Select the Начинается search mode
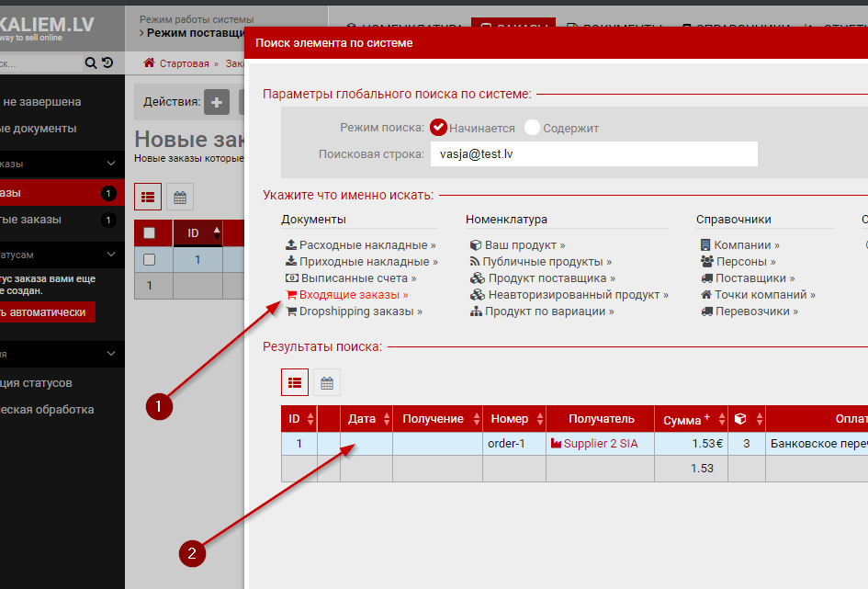 tap(439, 128)
